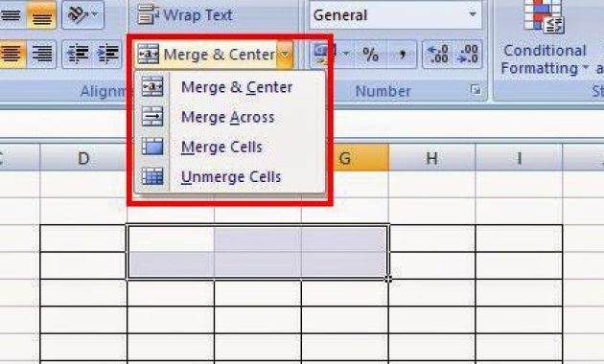Screen dimensions: 604x364
Task: Click the Decrease Decimal icon
Action: (x=467, y=55)
